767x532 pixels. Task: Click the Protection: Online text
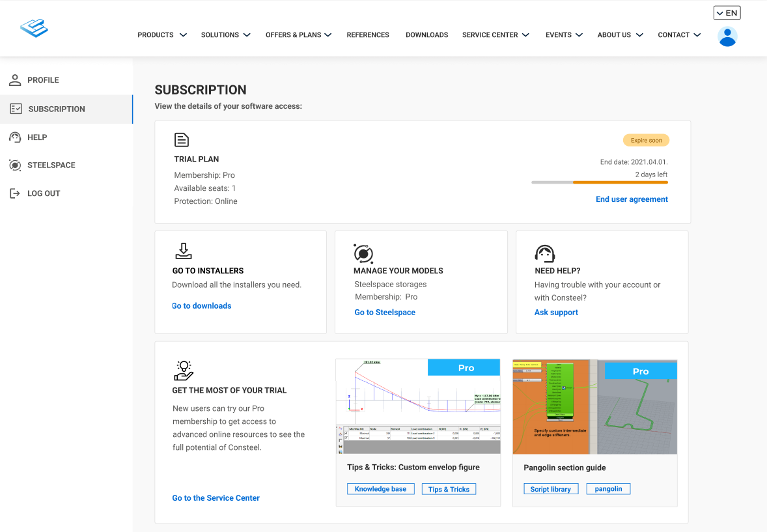(x=206, y=201)
